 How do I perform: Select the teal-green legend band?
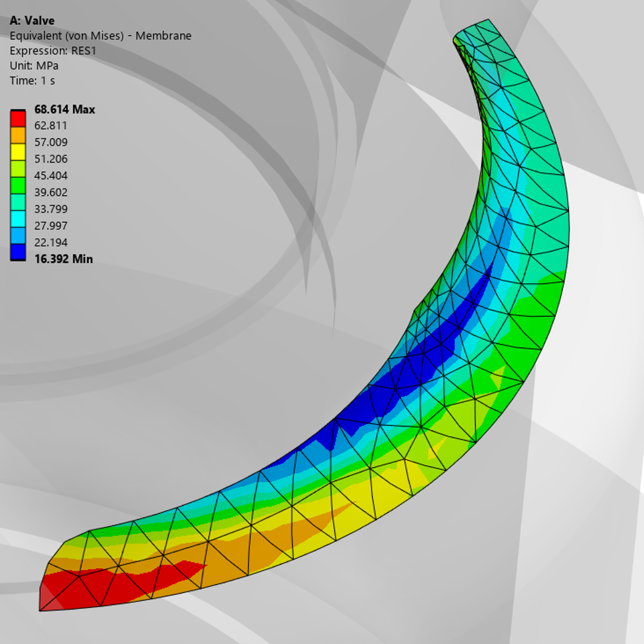18,202
